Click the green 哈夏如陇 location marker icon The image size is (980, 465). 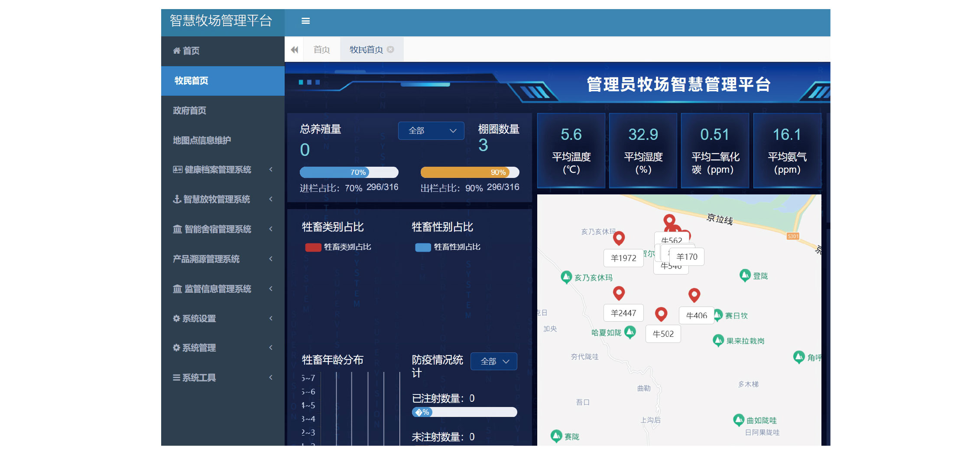tap(630, 332)
